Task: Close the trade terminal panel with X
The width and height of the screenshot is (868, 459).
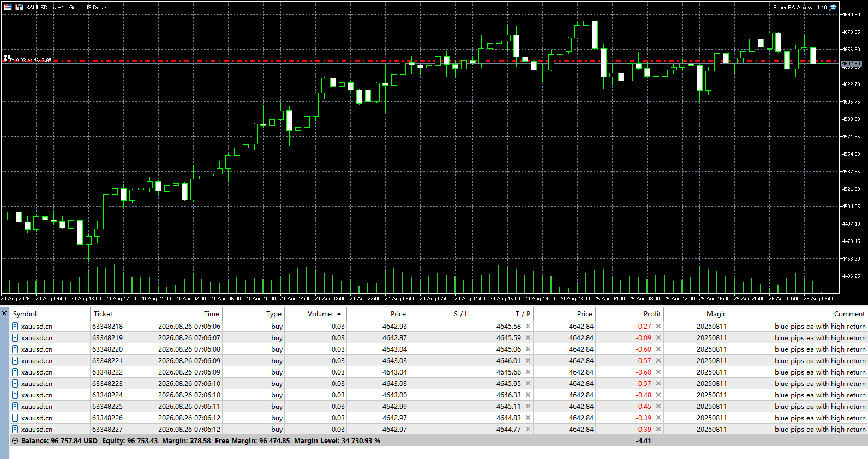Action: coord(4,313)
